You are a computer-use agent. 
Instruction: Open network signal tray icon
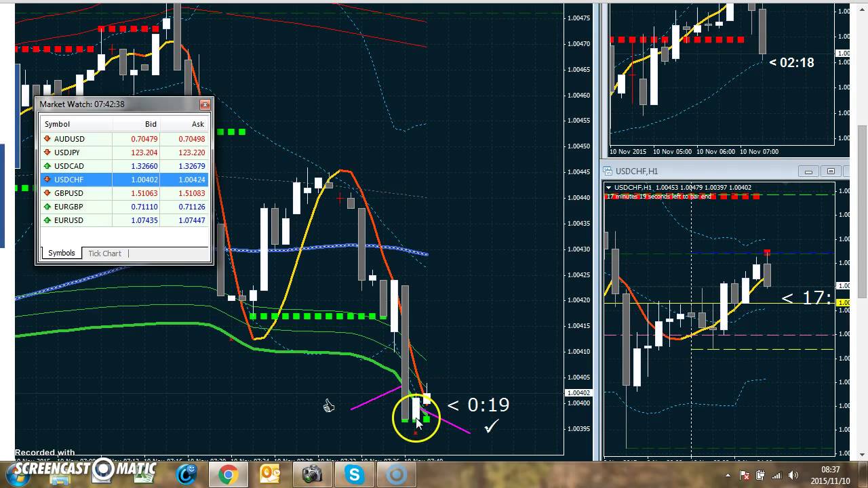pos(776,476)
